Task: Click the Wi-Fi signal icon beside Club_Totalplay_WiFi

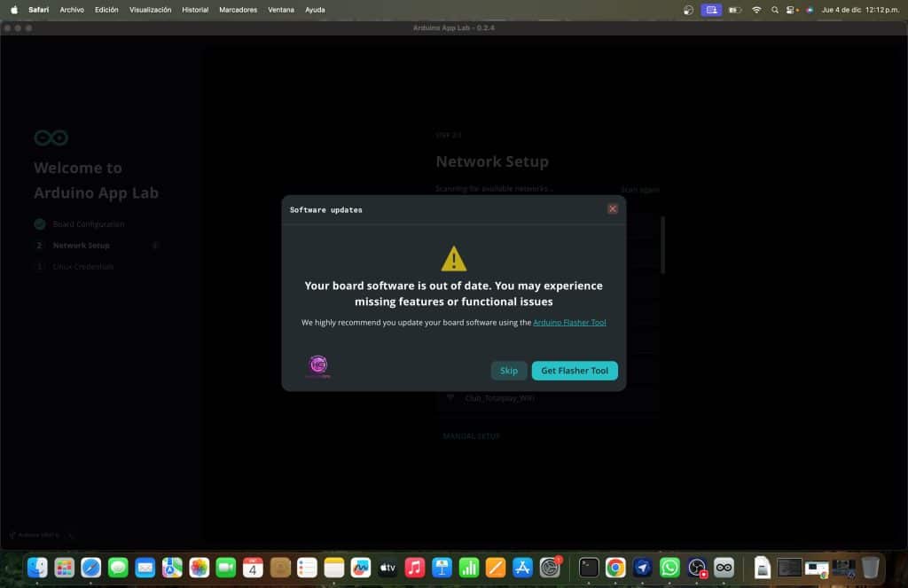Action: pyautogui.click(x=450, y=398)
